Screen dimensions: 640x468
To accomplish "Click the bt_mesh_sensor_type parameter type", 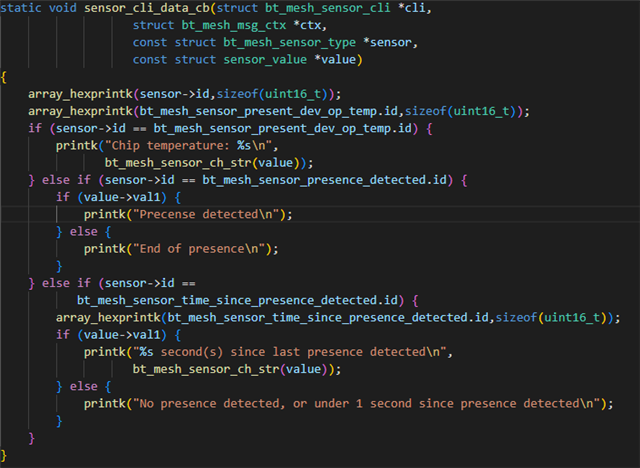I will tap(289, 42).
